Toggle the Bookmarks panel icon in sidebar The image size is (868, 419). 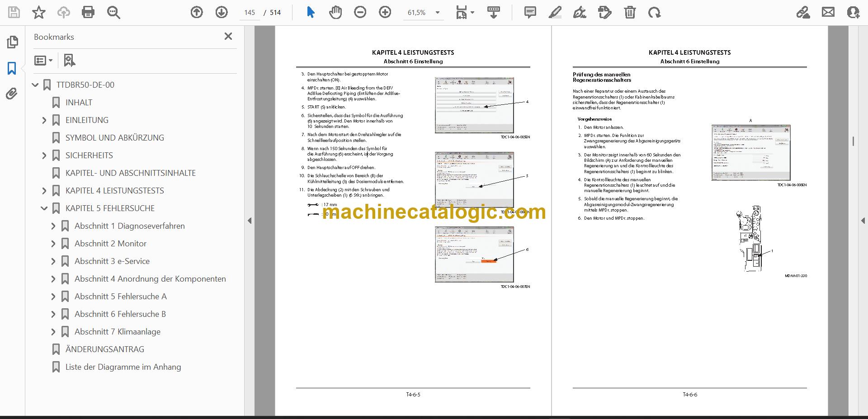(12, 68)
